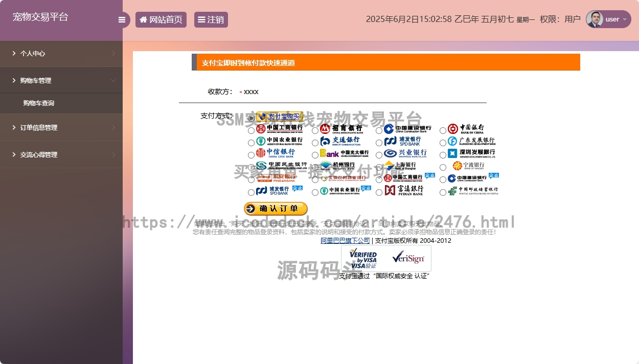Open the user account dropdown
Image resolution: width=639 pixels, height=364 pixels.
coord(608,19)
